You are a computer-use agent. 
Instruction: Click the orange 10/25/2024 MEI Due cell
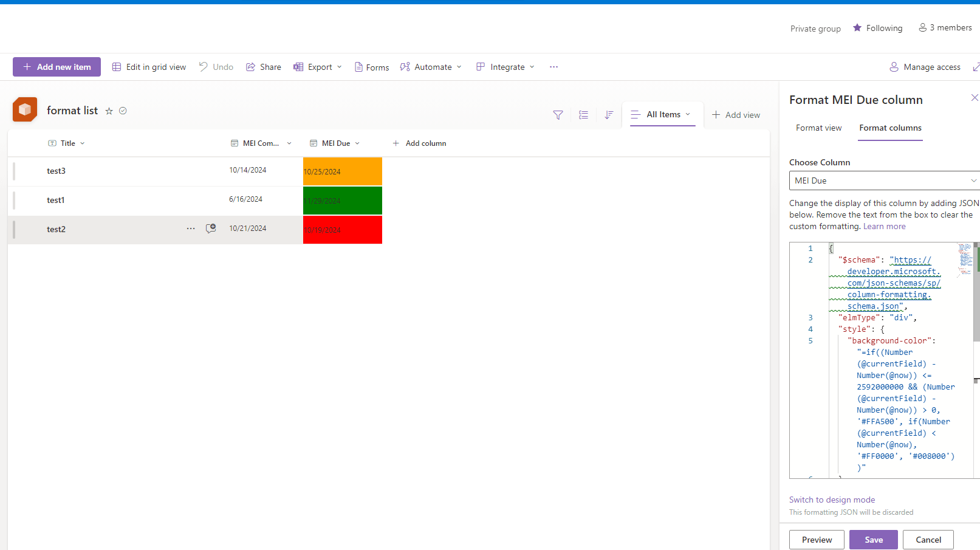pos(343,171)
